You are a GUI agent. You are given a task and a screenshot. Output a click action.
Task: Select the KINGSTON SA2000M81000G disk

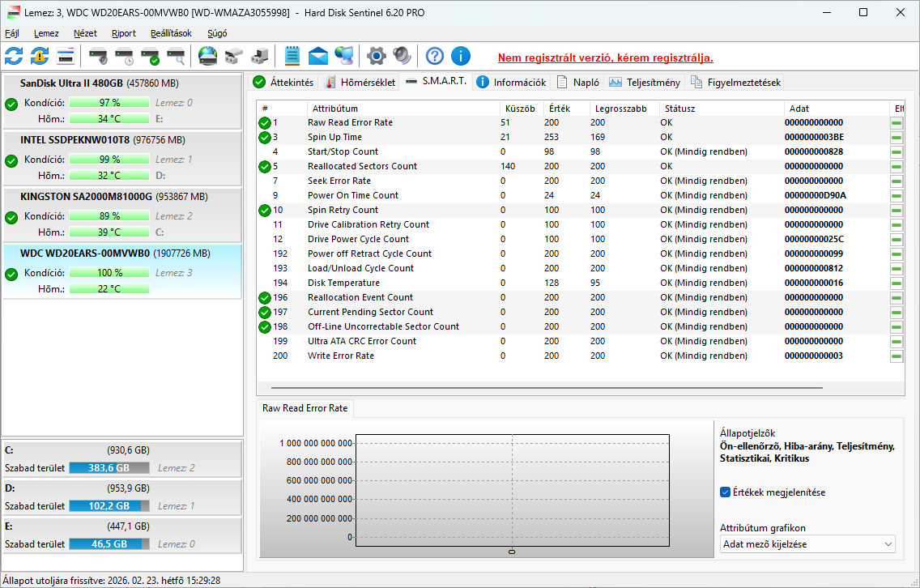point(122,215)
